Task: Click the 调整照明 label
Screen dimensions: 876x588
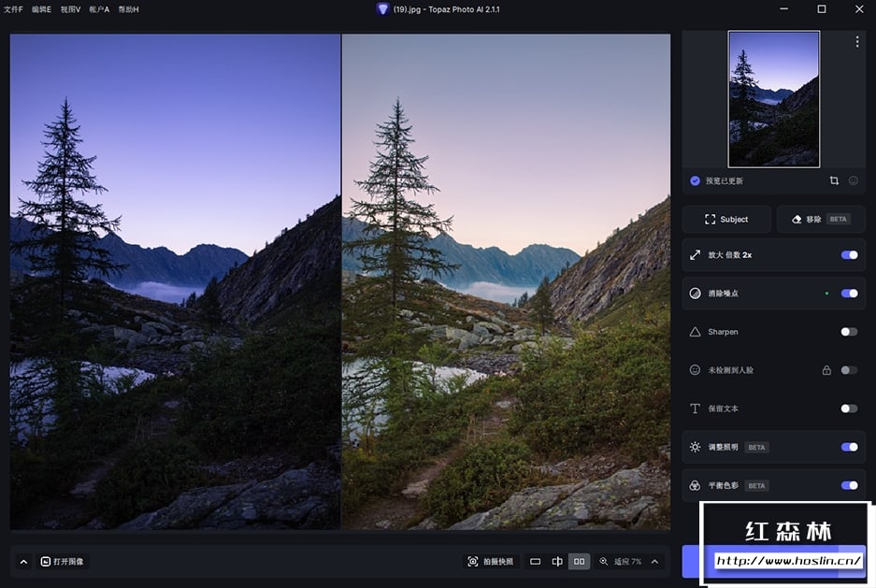Action: point(724,447)
